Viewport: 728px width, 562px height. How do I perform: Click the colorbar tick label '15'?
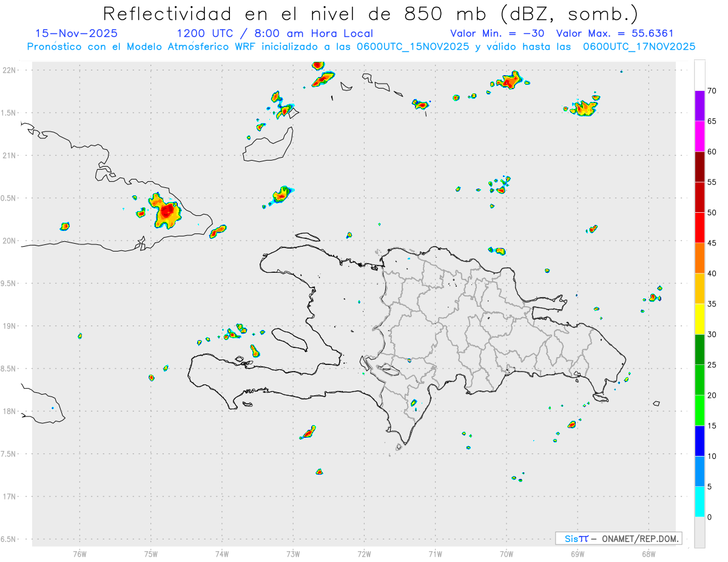[x=712, y=426]
